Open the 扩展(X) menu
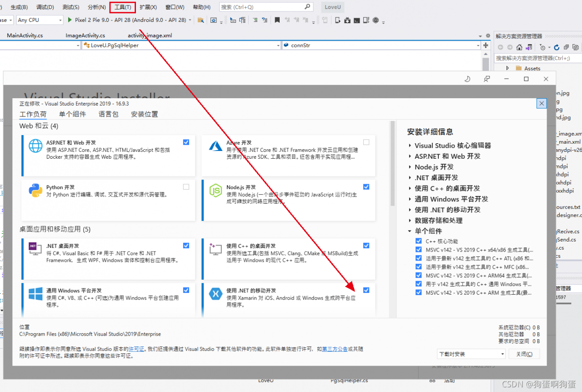The image size is (582, 392). tap(148, 7)
